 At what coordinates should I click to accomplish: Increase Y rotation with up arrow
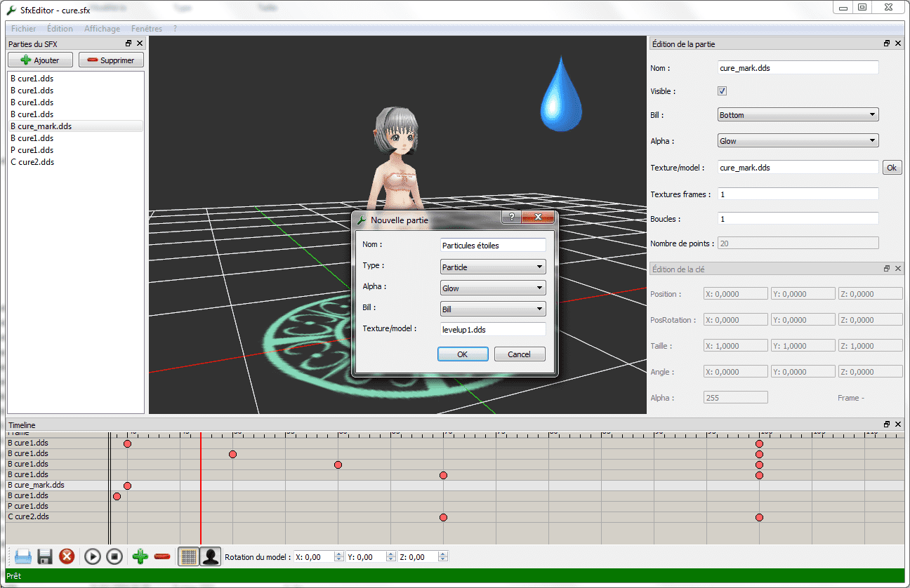click(391, 554)
